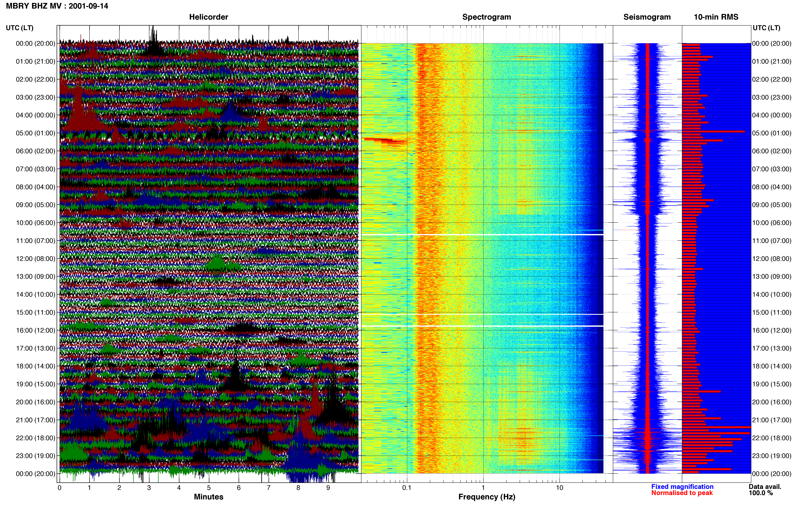The image size is (812, 508).
Task: Select 01:00 (21:00) label next to Helicorder
Action: pos(36,61)
